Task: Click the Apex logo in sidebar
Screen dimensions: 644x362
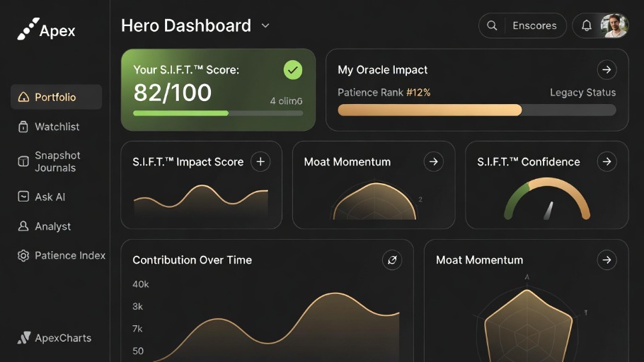Action: tap(47, 30)
